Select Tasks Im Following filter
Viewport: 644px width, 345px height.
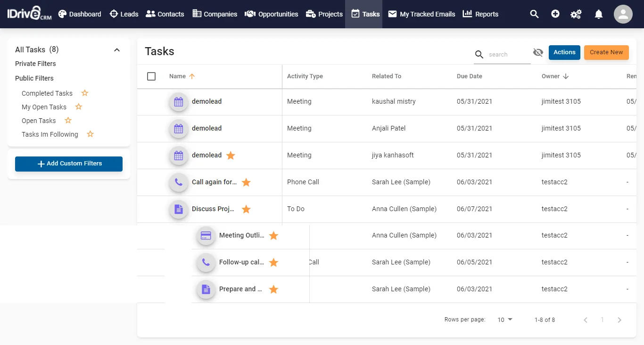coord(50,134)
